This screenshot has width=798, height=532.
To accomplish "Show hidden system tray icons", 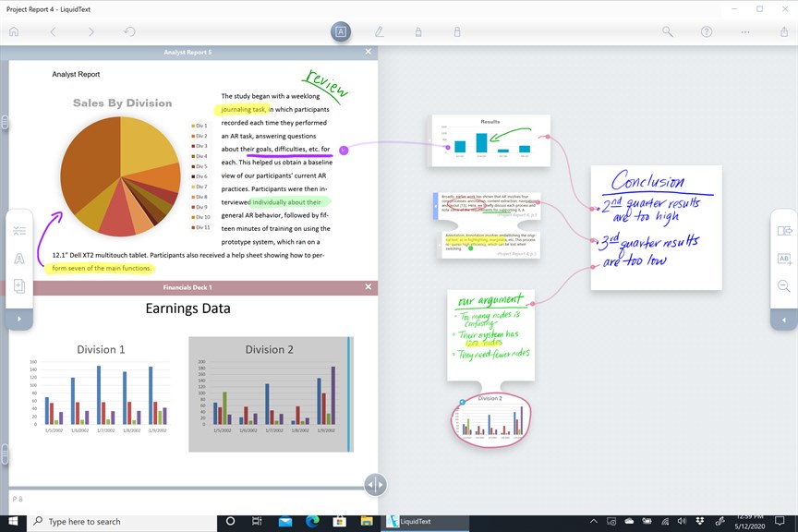I will 593,521.
